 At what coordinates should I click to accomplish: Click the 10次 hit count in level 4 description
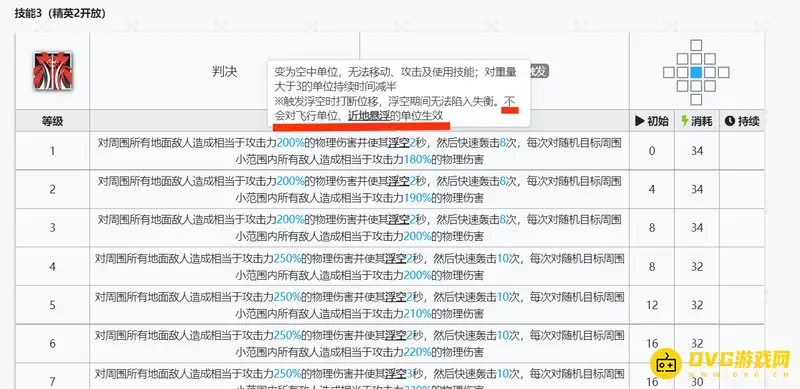click(x=508, y=259)
